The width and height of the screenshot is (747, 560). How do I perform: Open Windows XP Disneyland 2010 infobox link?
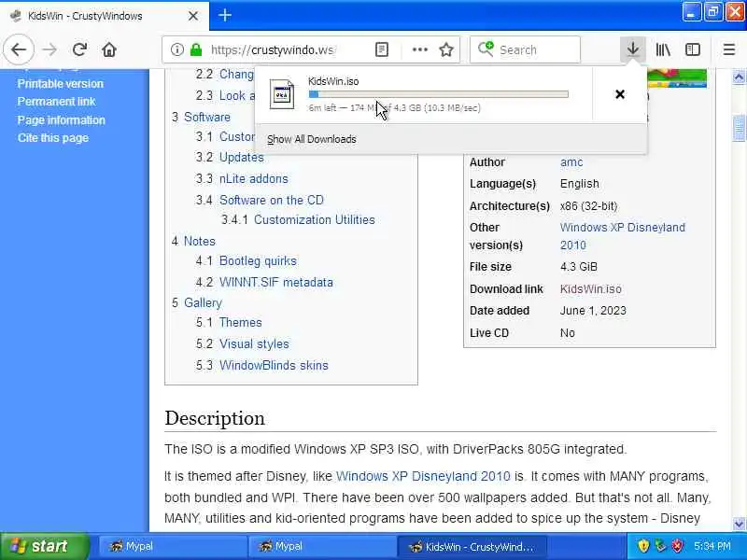click(x=622, y=236)
